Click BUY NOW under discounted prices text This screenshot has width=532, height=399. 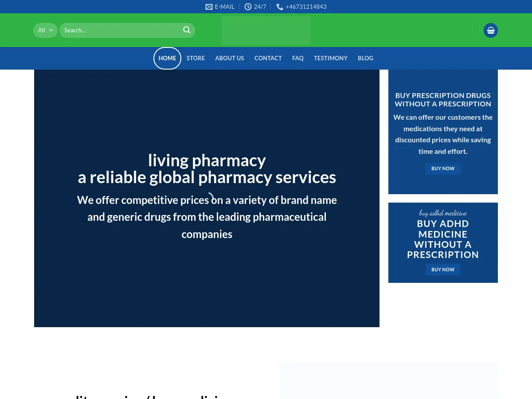tap(443, 168)
